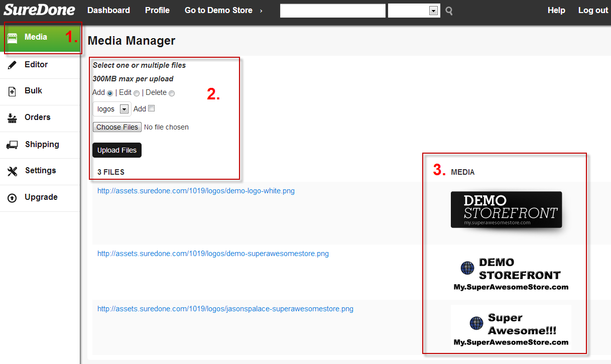Open the demo-superawesomestore.png link
Viewport: 611px width, 364px height.
(x=213, y=254)
